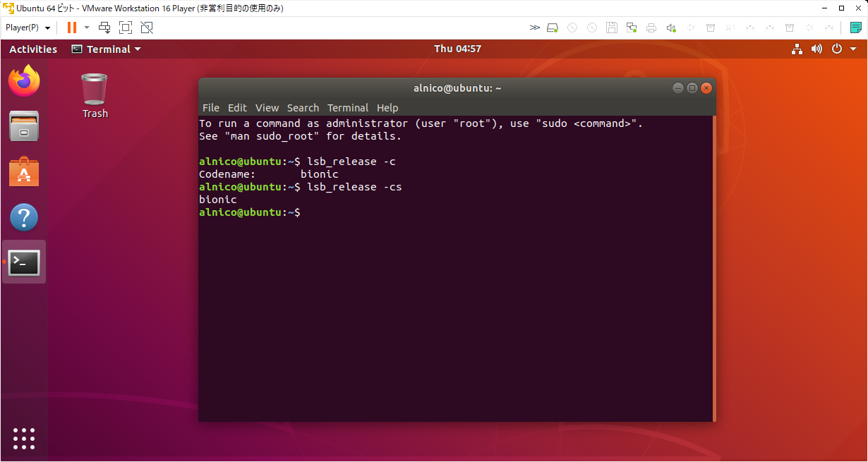Click the last empty prompt line in terminal
Image resolution: width=868 pixels, height=462 pixels.
pyautogui.click(x=250, y=212)
